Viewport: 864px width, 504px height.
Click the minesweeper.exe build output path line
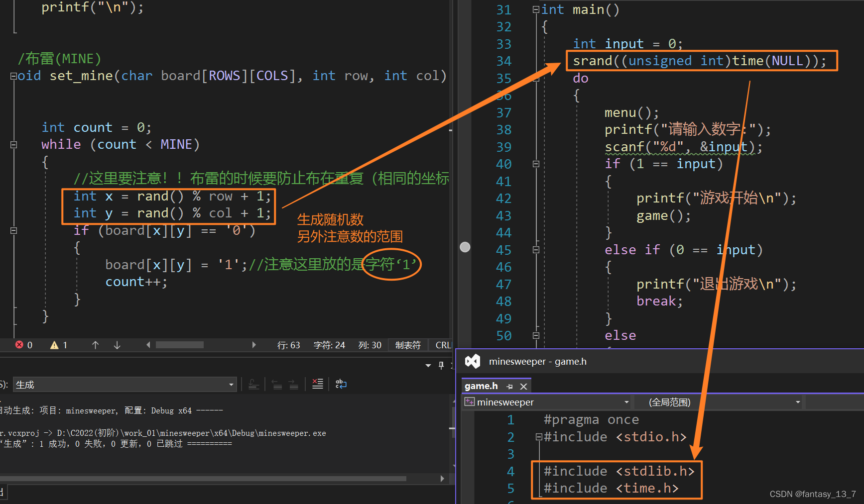[x=163, y=433]
